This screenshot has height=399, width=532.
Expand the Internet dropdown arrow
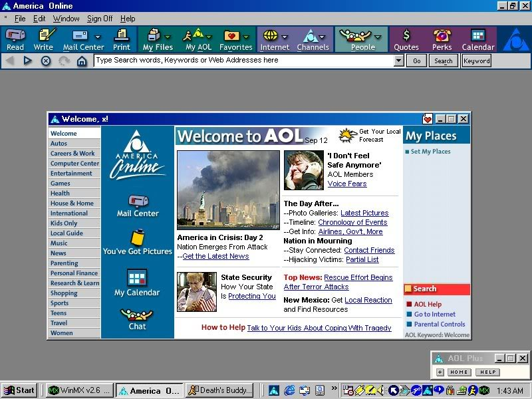285,37
